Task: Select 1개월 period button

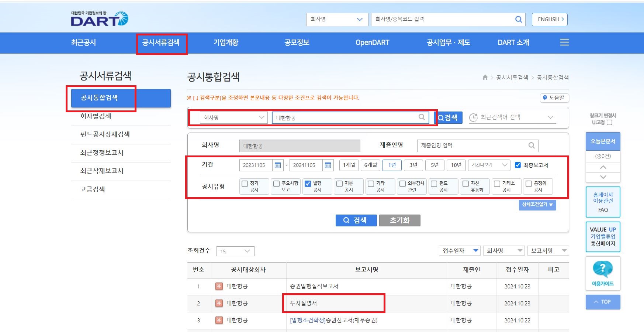Action: pos(349,165)
